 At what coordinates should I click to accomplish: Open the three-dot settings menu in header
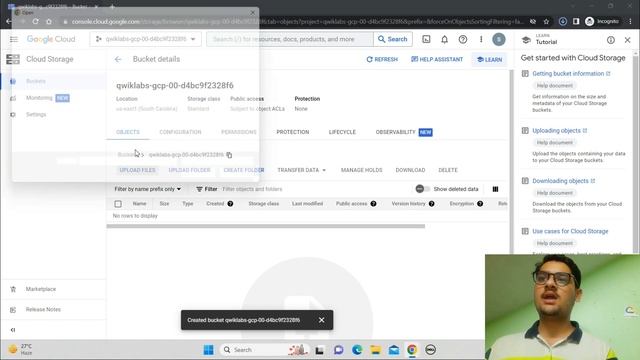coord(481,39)
